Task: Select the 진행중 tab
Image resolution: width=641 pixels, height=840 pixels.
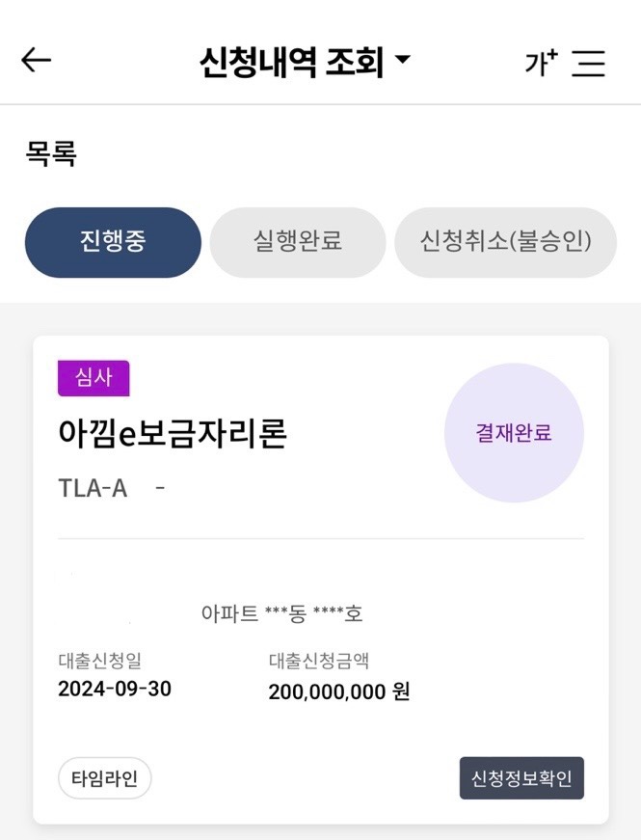Action: [x=113, y=242]
